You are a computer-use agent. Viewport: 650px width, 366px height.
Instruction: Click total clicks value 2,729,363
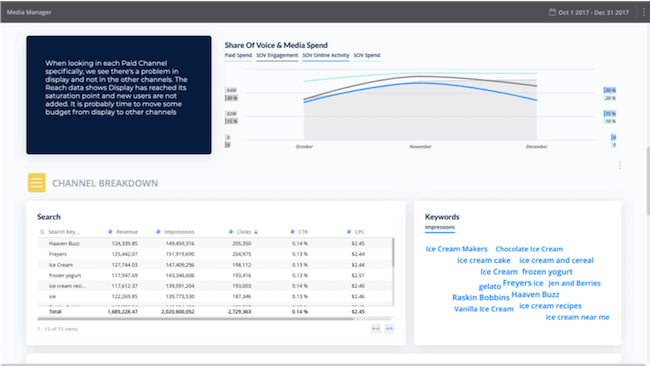[x=239, y=312]
